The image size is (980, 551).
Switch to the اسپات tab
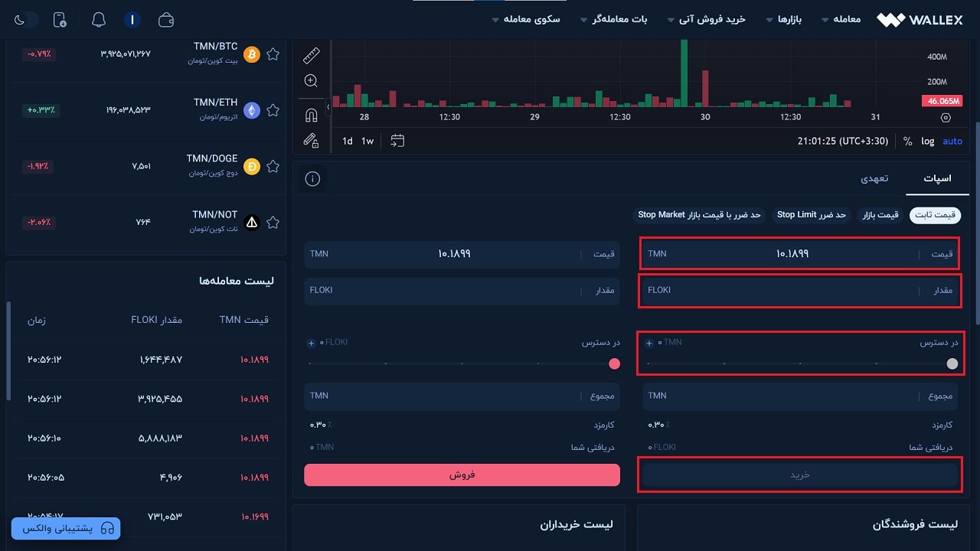pos(938,178)
